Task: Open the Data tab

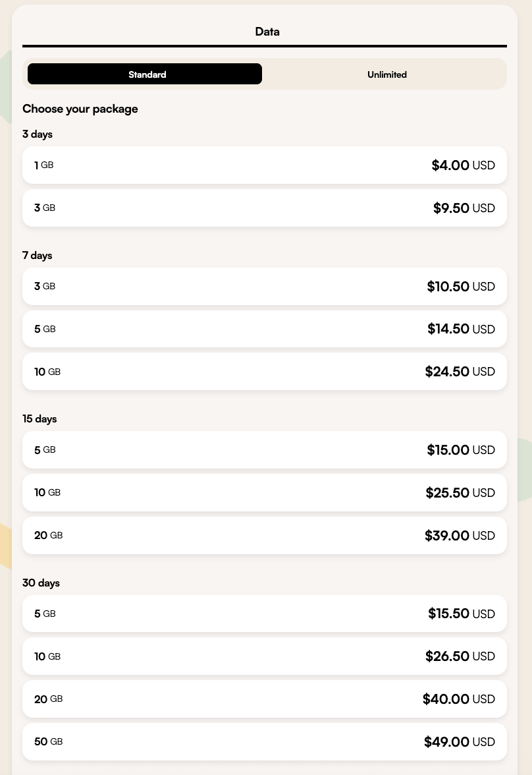Action: [x=267, y=32]
